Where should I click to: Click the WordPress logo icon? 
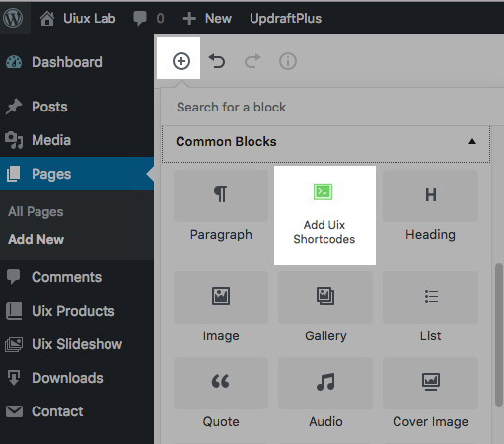click(x=13, y=18)
